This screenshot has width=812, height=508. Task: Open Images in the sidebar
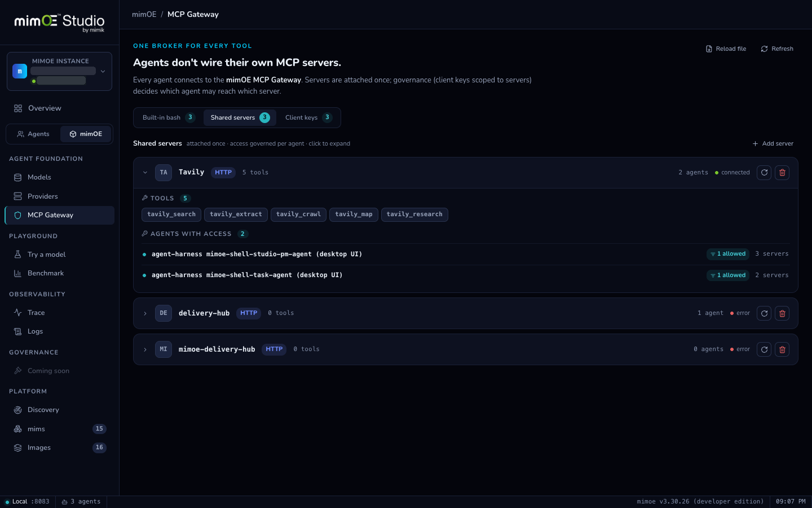59,448
